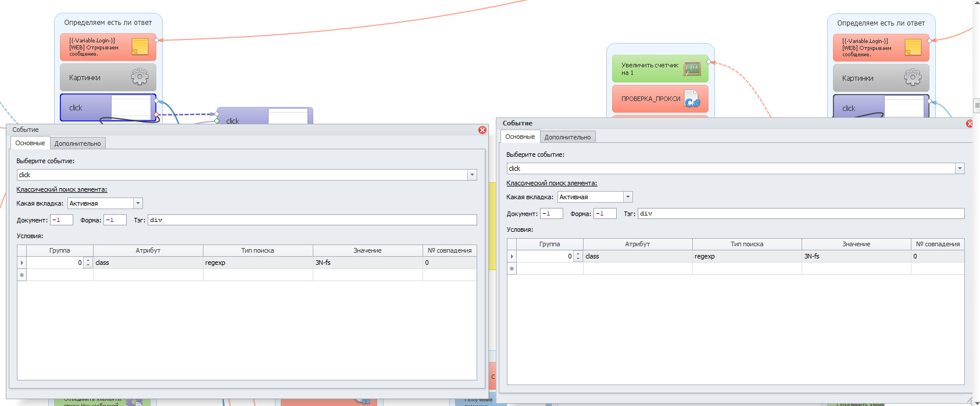Click the sticky note icon in the right flow's orange block
The width and height of the screenshot is (980, 406).
(x=913, y=47)
